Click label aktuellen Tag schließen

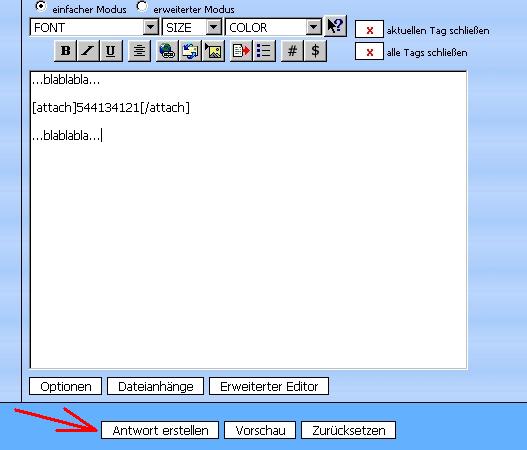click(x=438, y=31)
